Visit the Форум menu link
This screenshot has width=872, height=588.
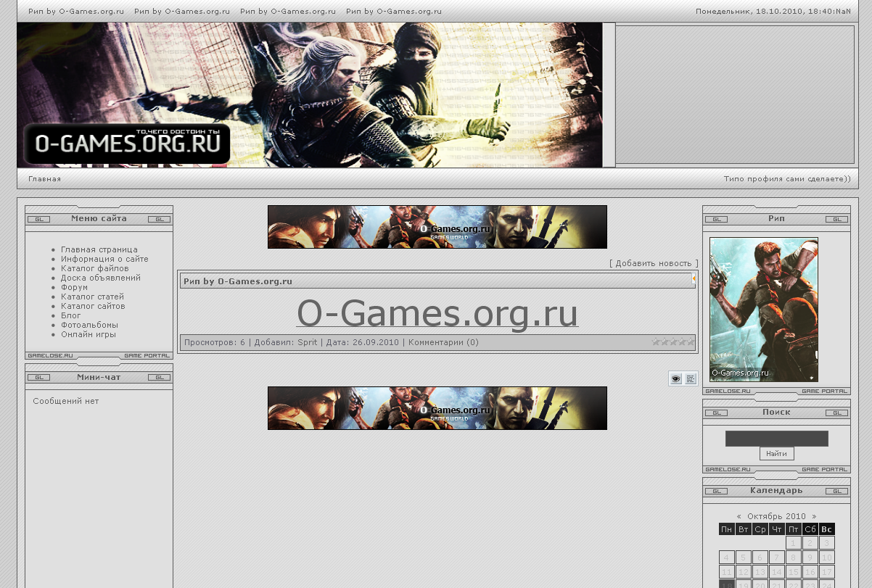[75, 287]
